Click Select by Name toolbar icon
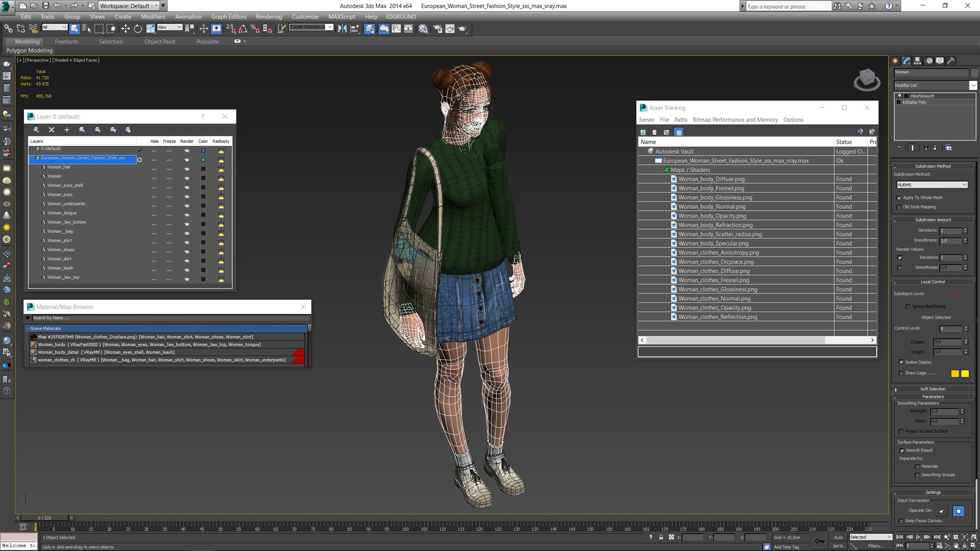This screenshot has height=551, width=980. pos(86,29)
